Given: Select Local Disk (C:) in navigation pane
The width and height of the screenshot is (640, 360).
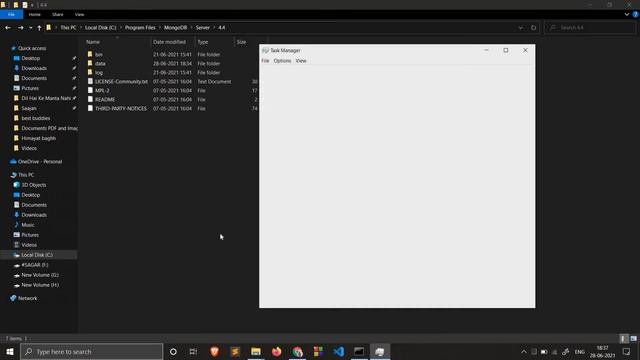Looking at the screenshot, I should click(37, 255).
